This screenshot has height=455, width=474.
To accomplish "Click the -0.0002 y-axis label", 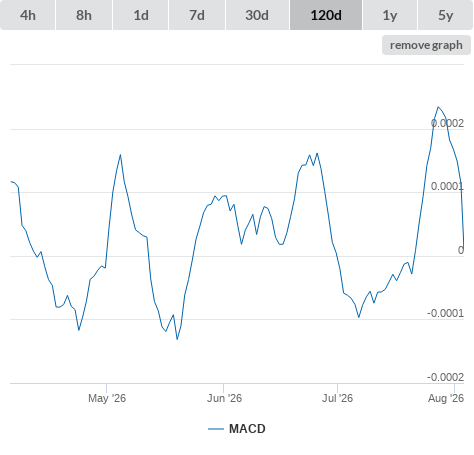I will (445, 377).
